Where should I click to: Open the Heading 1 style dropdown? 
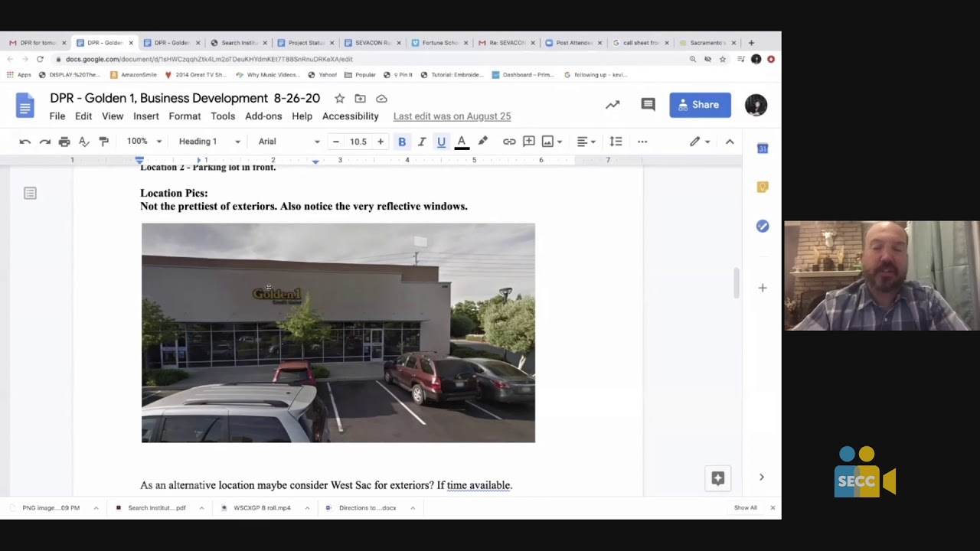click(x=210, y=142)
